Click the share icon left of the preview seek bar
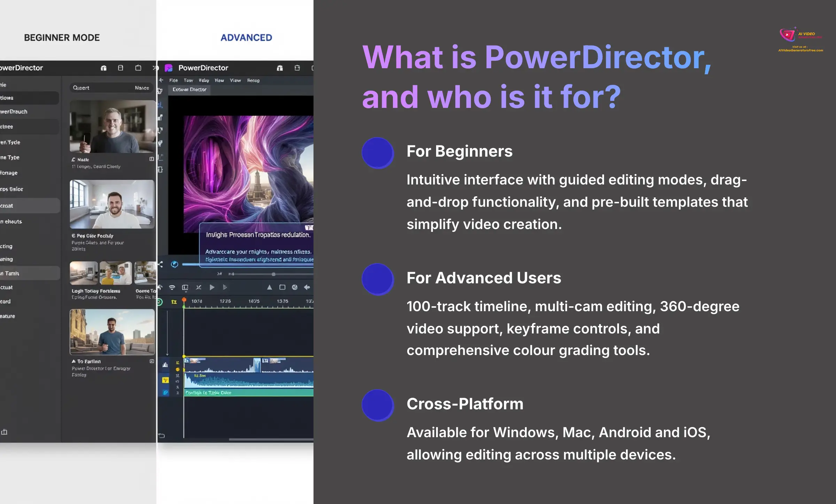This screenshot has width=836, height=504. click(x=160, y=265)
